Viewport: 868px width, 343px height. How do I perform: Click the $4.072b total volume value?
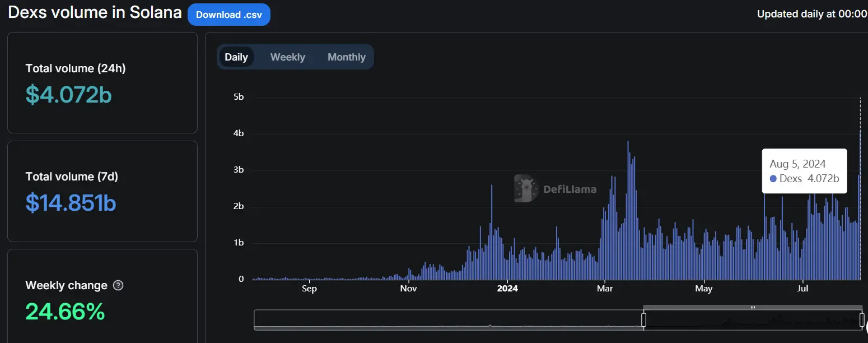[x=69, y=95]
